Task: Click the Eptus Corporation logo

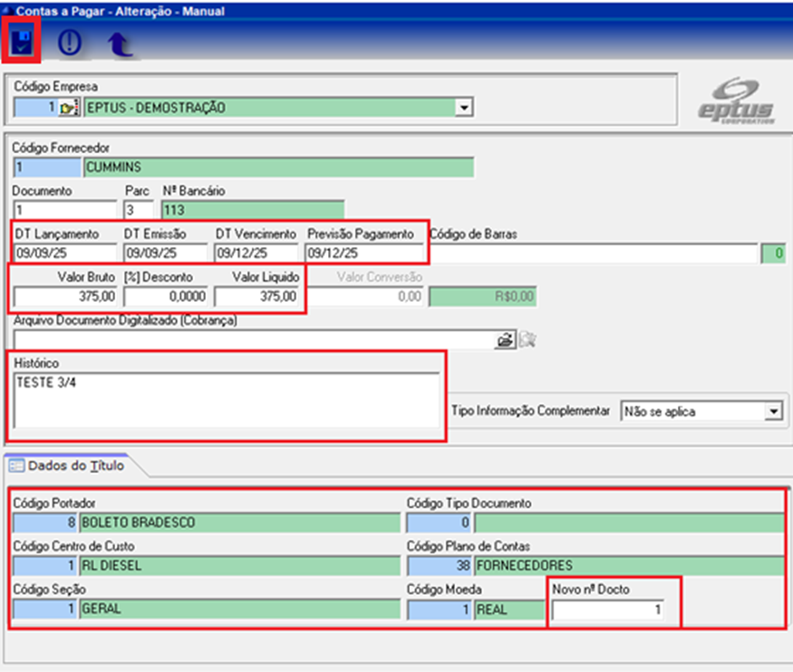Action: (736, 101)
